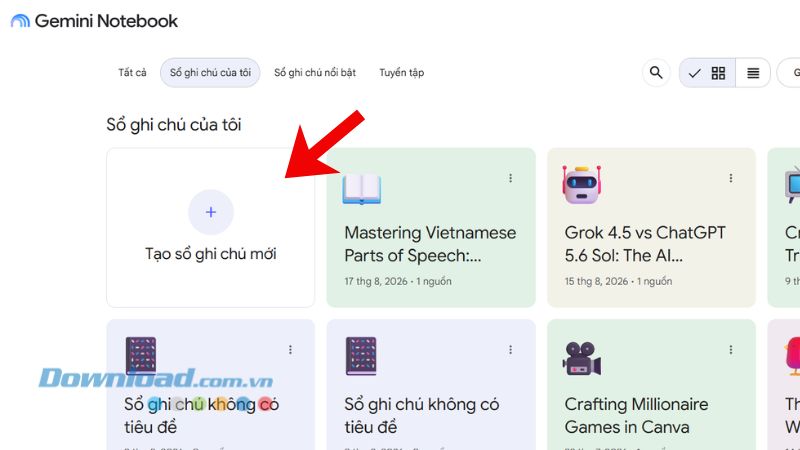Open Mastering Vietnamese Parts of Speech notebook
Image resolution: width=800 pixels, height=450 pixels.
click(431, 228)
